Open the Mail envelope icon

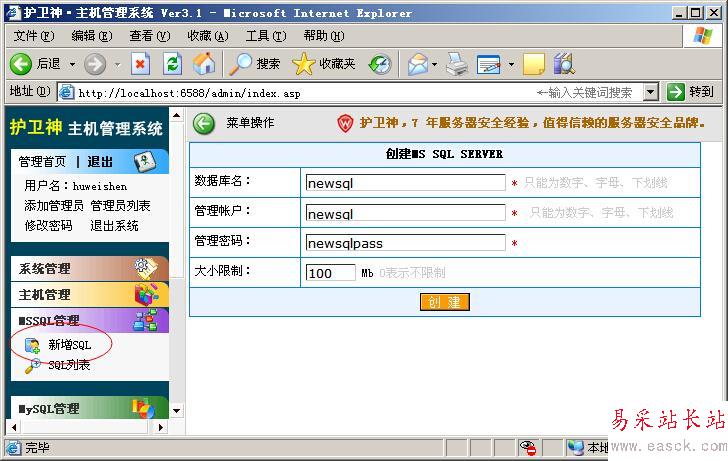tap(418, 64)
